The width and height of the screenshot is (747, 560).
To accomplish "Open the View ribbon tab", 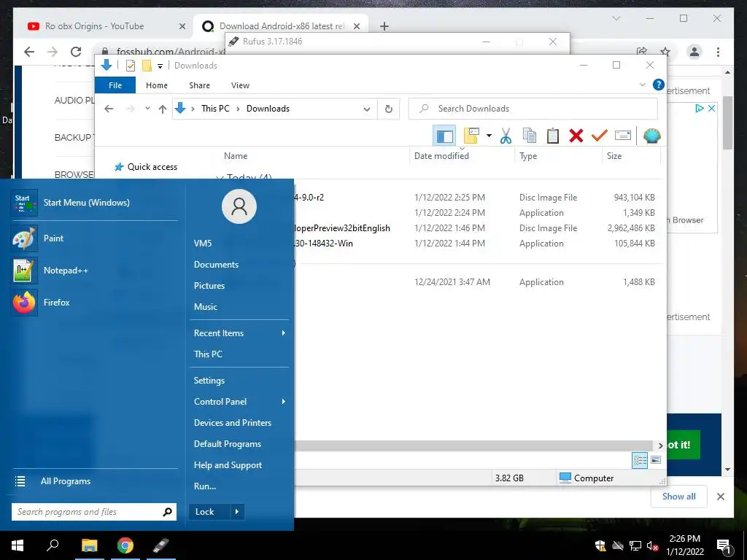I will click(240, 85).
